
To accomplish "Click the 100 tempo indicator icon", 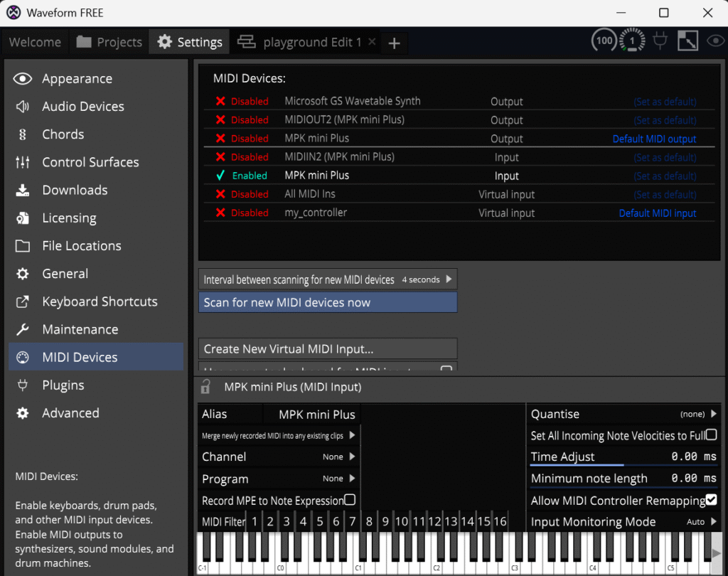I will [604, 41].
